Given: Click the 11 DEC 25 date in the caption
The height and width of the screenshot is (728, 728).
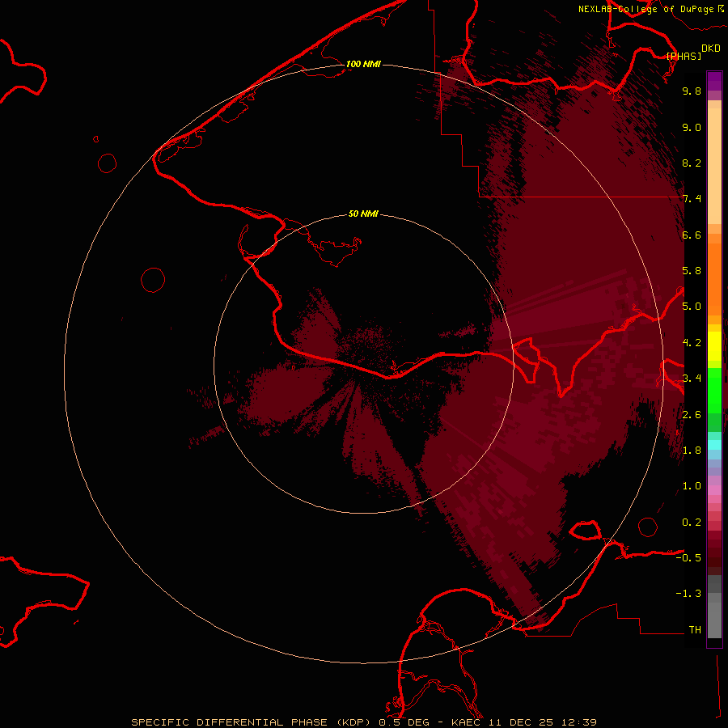Looking at the screenshot, I should point(522,722).
